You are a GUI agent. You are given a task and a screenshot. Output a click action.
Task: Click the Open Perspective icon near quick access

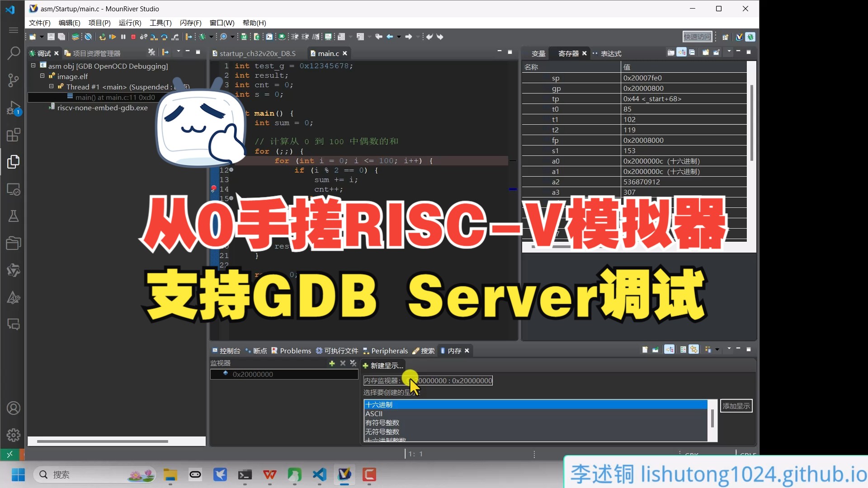point(725,37)
